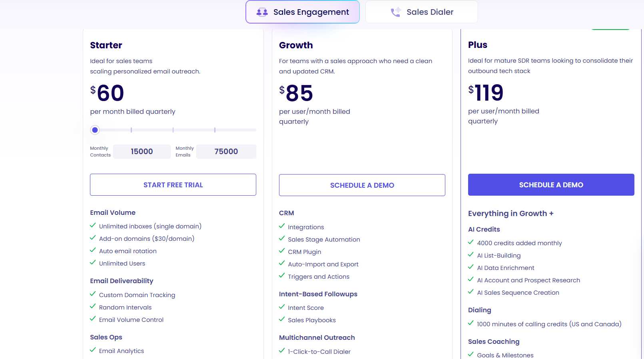Click the checkmark beside Sales Playbooks
644x359 pixels.
[282, 319]
